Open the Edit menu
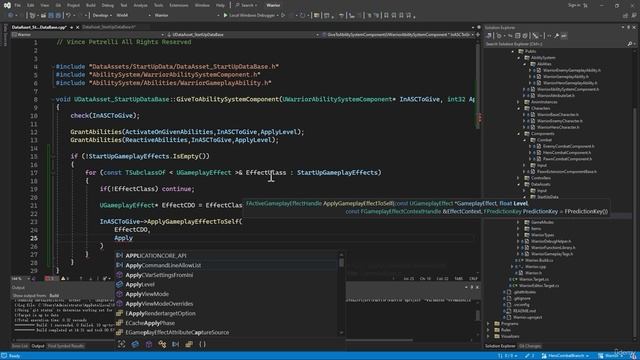 [x=31, y=5]
